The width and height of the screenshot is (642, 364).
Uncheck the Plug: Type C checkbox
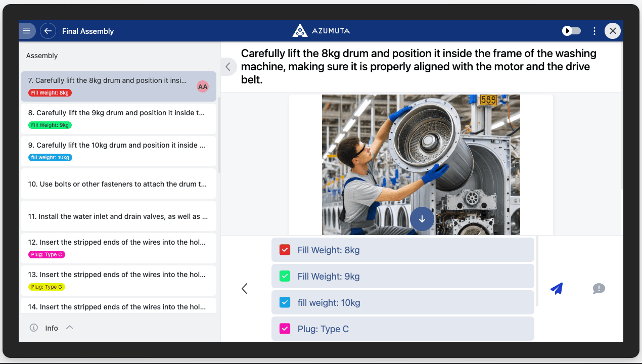click(x=285, y=329)
